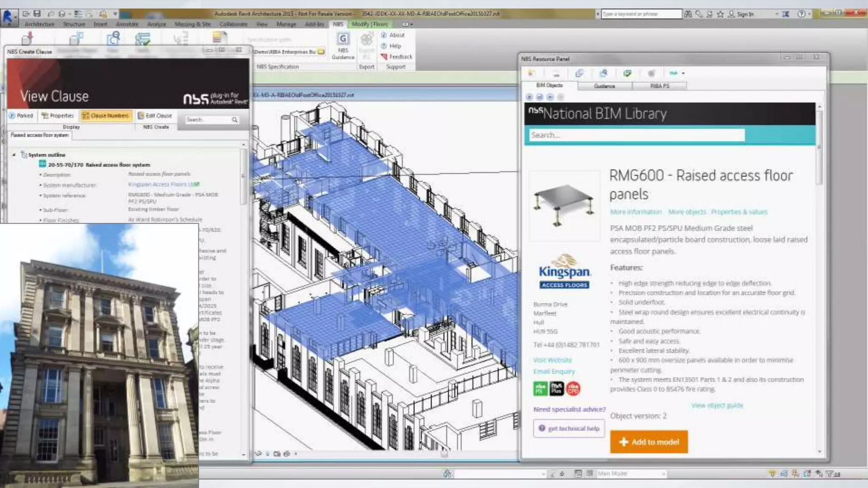Collapse the System outline tree node
Image resolution: width=868 pixels, height=488 pixels.
(x=14, y=155)
